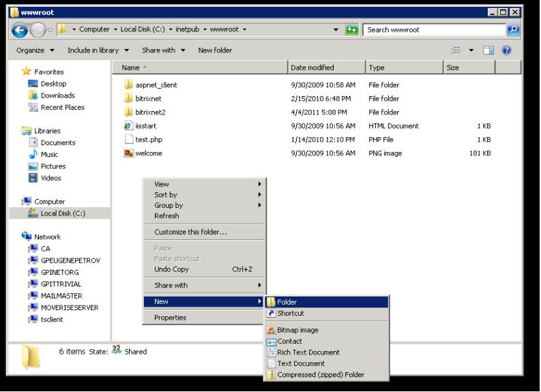Select GPEUGENEPETROV under Network
The height and width of the screenshot is (392, 541).
[70, 260]
